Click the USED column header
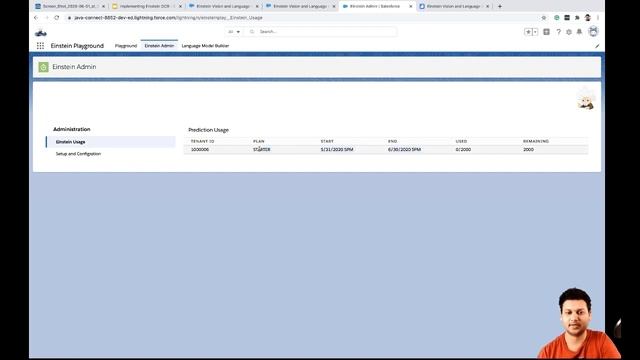640x360 pixels. pyautogui.click(x=461, y=141)
